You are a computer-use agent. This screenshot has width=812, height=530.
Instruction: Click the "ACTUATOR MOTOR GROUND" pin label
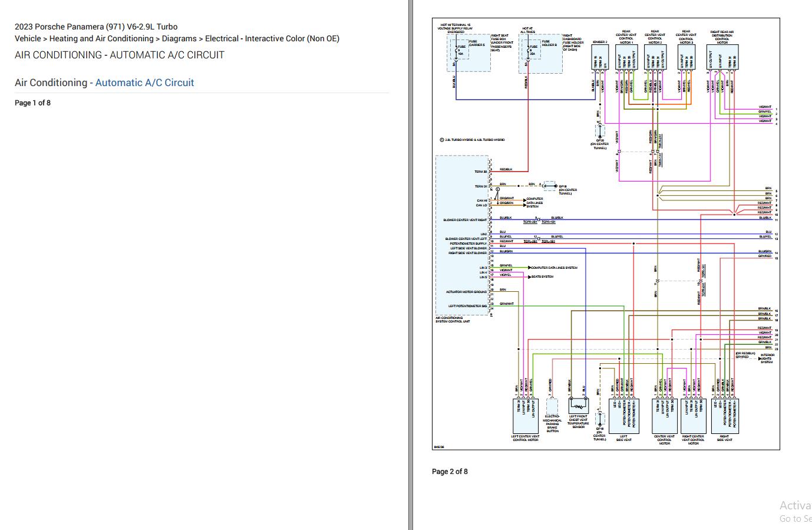466,292
